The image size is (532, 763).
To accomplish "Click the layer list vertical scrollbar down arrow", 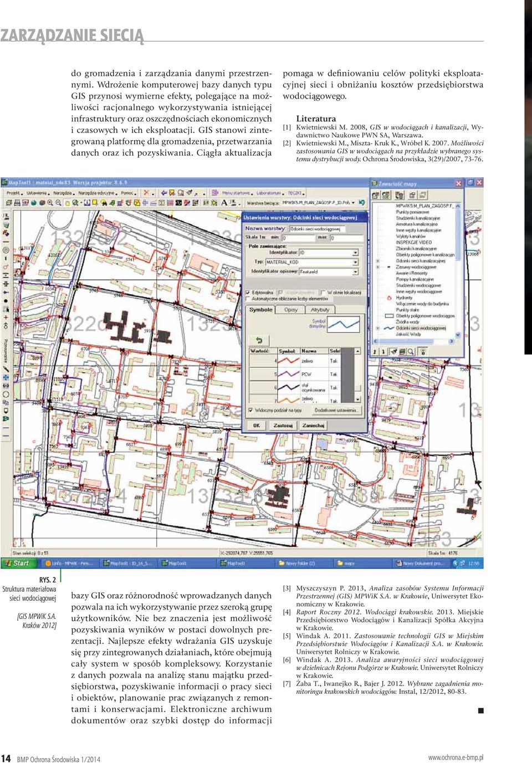I will [x=458, y=335].
